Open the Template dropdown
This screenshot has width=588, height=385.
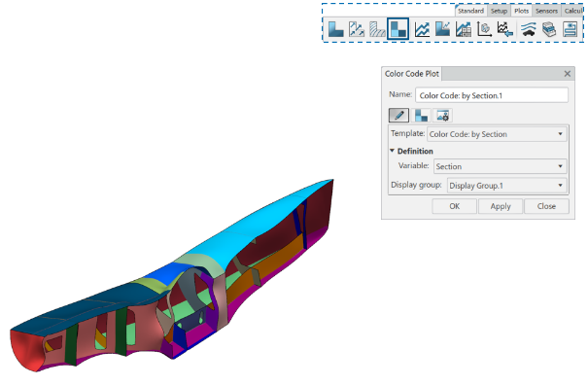(x=497, y=134)
